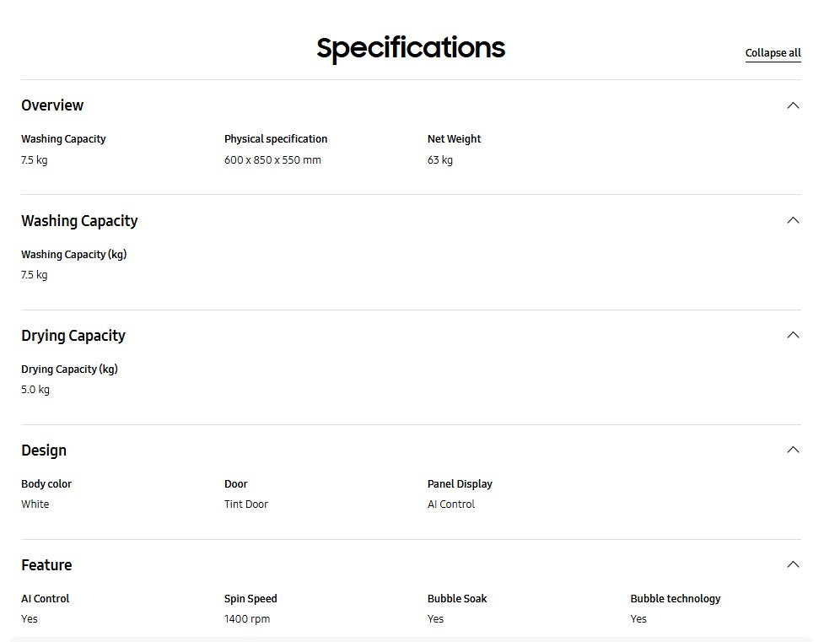Click the Drying Capacity section heading

[73, 336]
